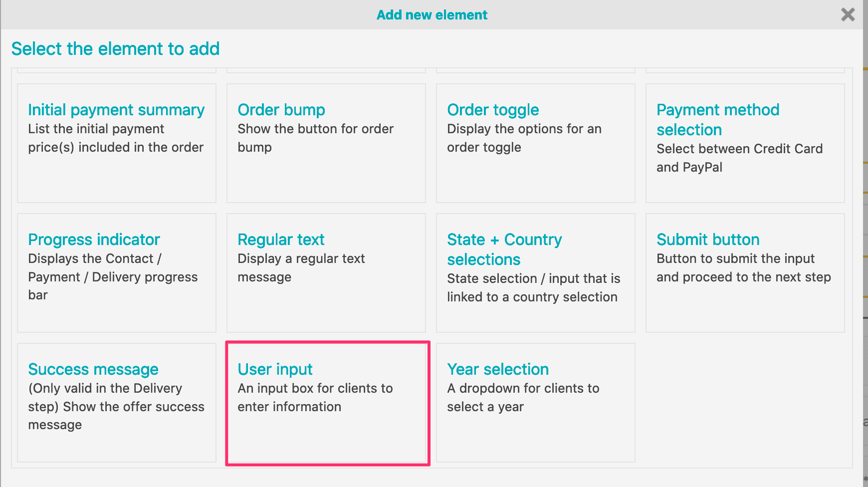The width and height of the screenshot is (868, 487).
Task: Add a Success message element
Action: (116, 403)
